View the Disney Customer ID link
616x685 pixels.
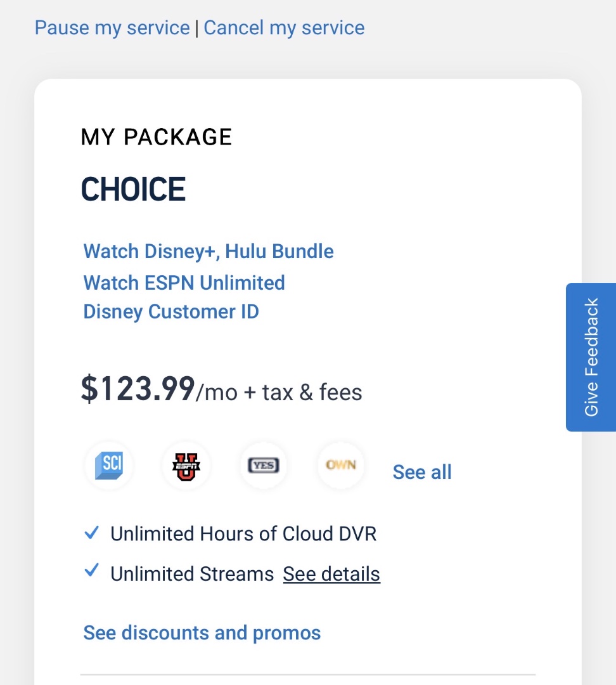(171, 312)
